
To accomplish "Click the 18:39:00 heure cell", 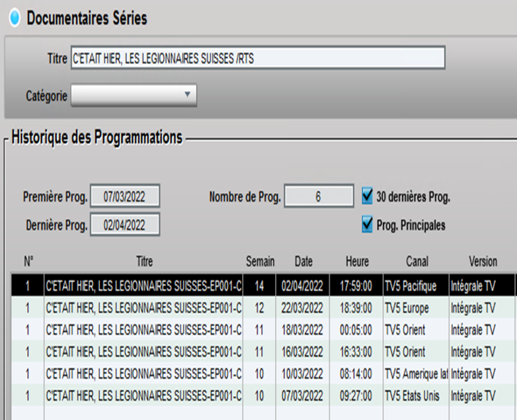I will pos(356,308).
